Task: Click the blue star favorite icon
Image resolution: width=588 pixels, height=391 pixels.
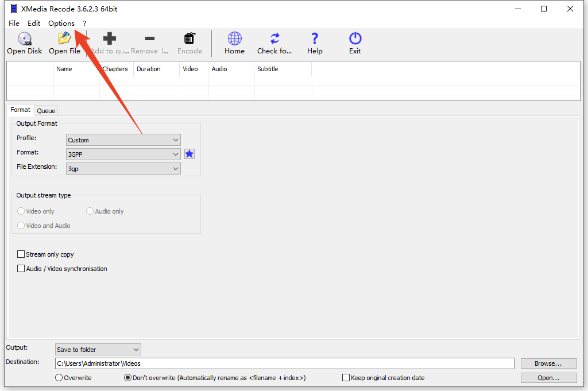Action: (189, 154)
